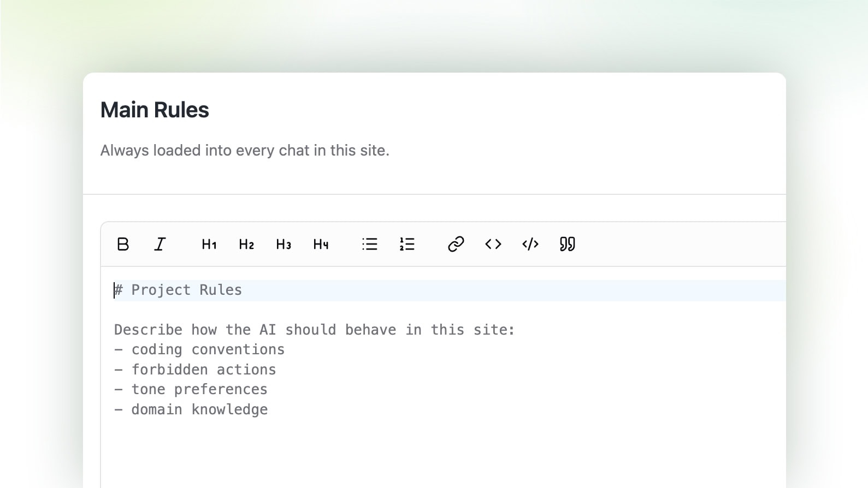Viewport: 868px width, 488px height.
Task: Click the 'Always loaded into every chat' description
Action: [245, 150]
